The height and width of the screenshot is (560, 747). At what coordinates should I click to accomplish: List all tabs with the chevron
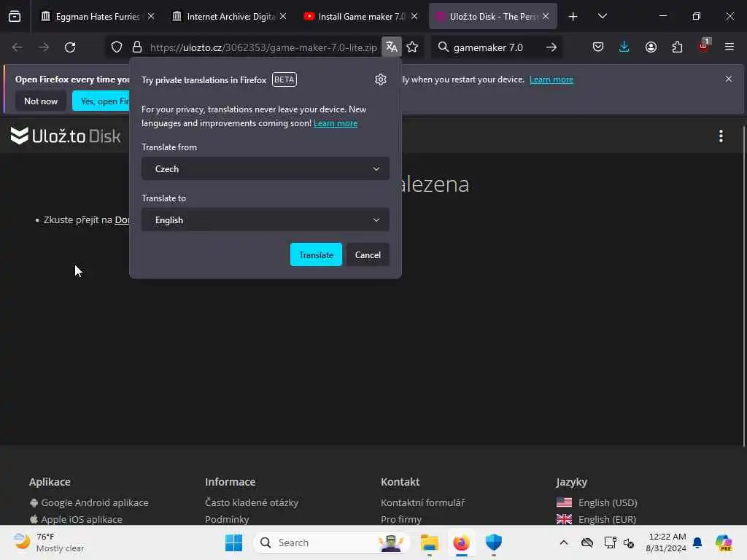tap(602, 16)
